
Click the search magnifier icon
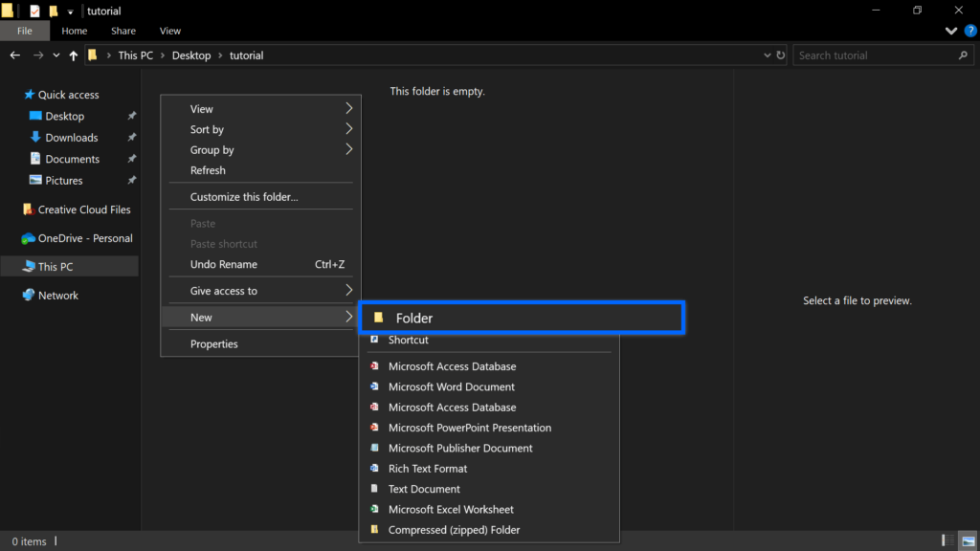[x=963, y=55]
